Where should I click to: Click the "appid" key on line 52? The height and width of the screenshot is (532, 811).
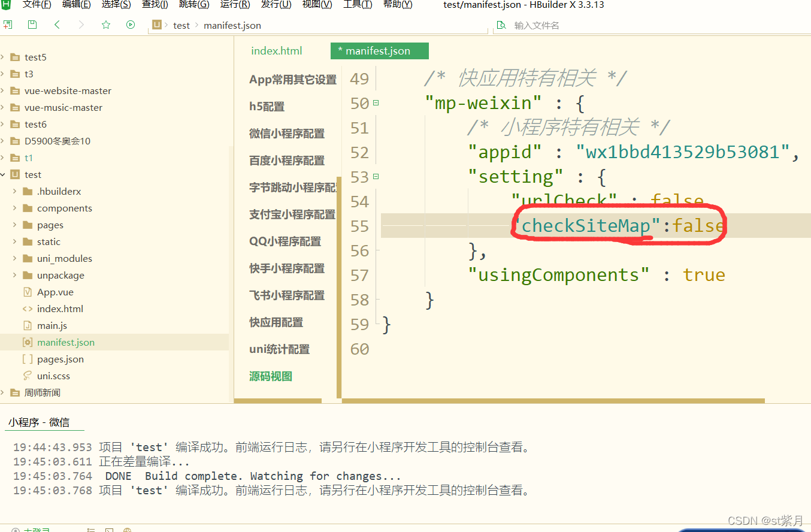(x=505, y=152)
